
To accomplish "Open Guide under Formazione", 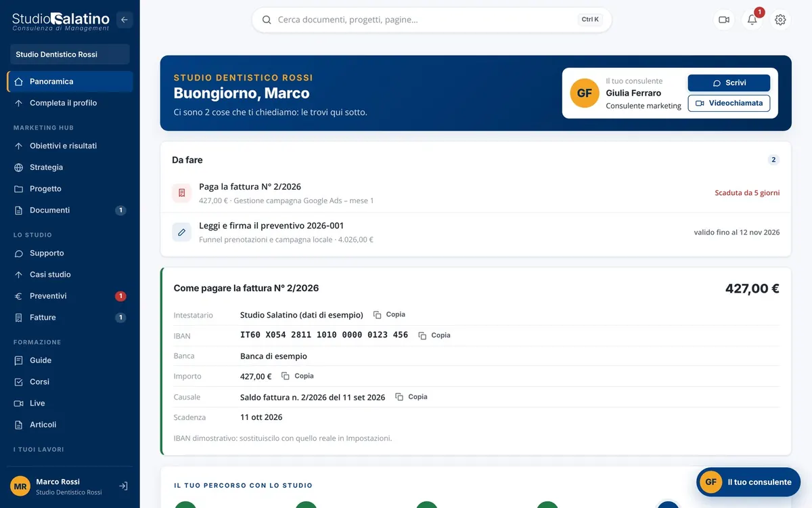I will [x=70, y=360].
